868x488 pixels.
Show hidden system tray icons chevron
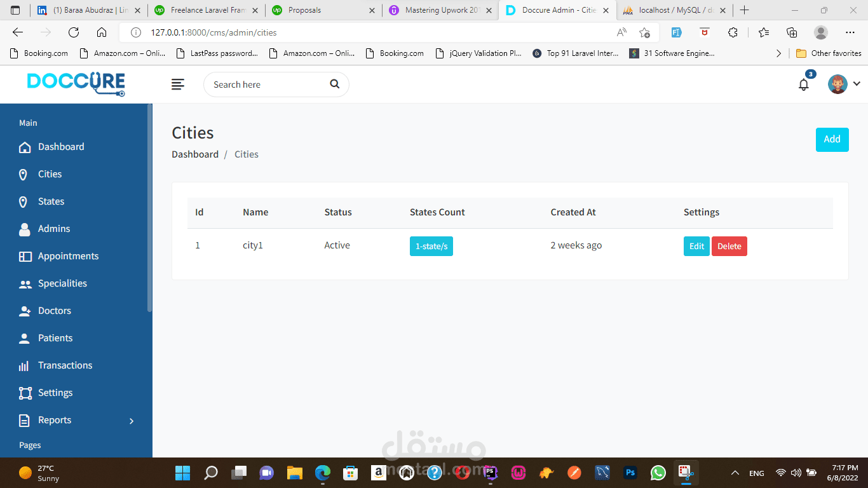[735, 473]
